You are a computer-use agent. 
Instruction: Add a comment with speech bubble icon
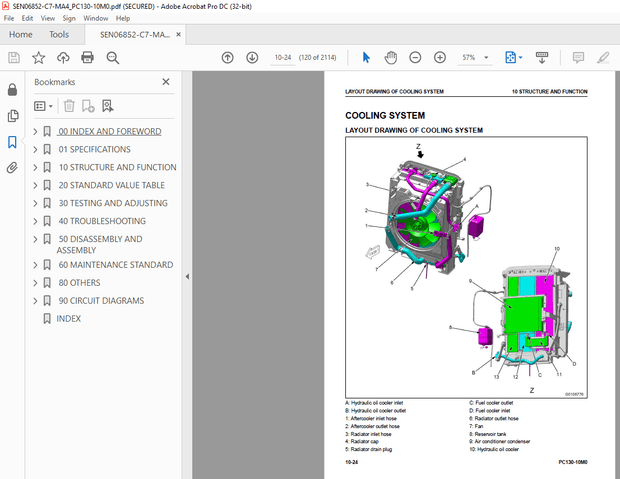(578, 58)
